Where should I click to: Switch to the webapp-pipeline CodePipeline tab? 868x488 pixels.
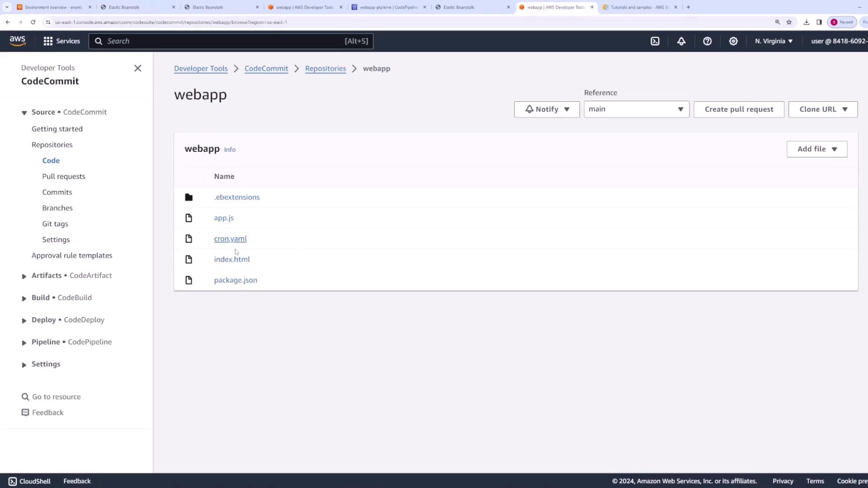(x=388, y=7)
